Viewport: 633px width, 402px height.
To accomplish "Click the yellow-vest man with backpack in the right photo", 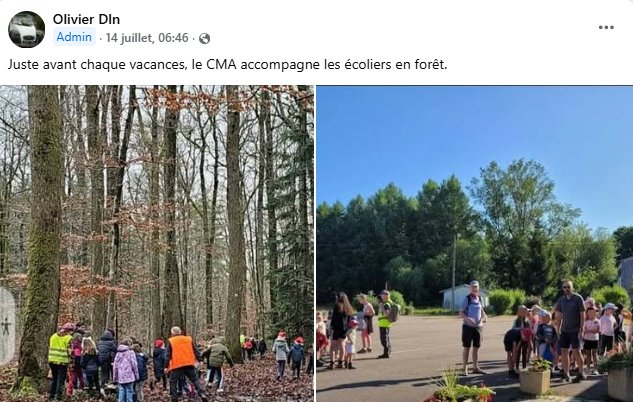I will click(x=385, y=324).
